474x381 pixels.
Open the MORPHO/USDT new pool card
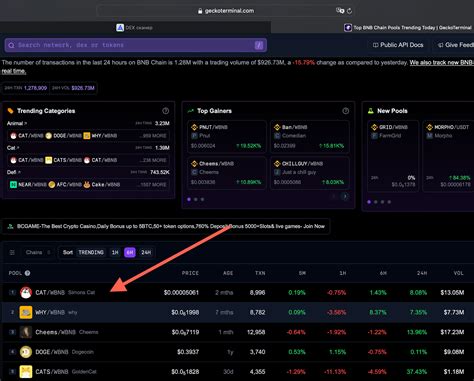pos(448,156)
